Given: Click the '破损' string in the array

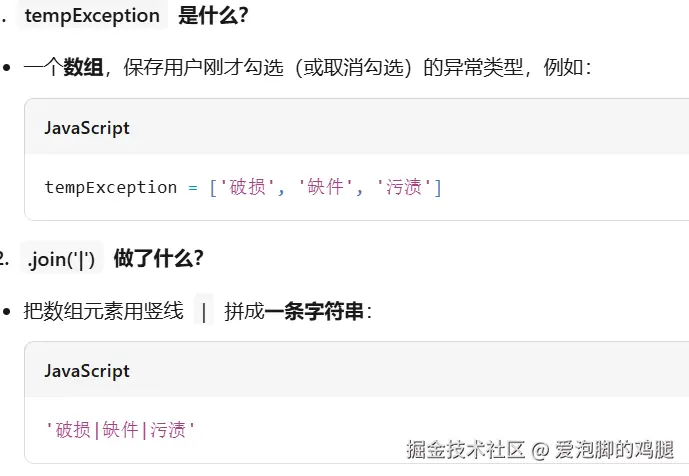Looking at the screenshot, I should pos(247,187).
